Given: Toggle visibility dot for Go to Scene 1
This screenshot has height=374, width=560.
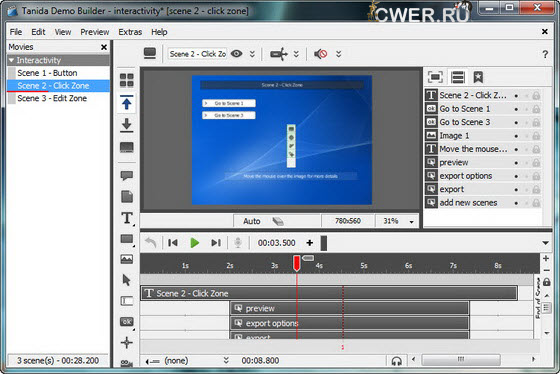Looking at the screenshot, I should pyautogui.click(x=516, y=109).
